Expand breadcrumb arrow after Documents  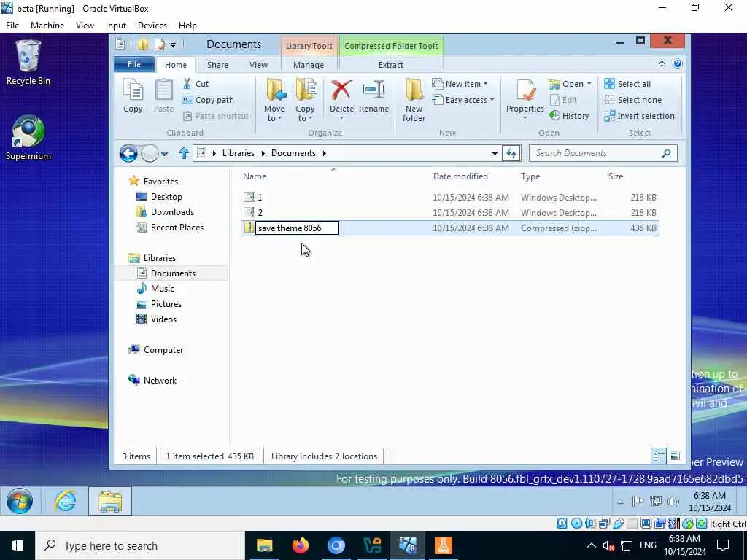click(325, 153)
